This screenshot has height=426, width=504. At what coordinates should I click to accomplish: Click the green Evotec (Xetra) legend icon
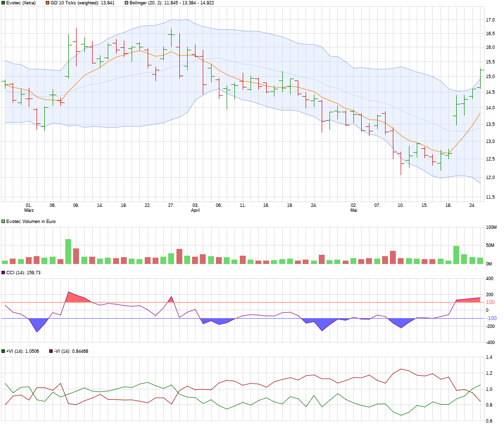coord(3,3)
